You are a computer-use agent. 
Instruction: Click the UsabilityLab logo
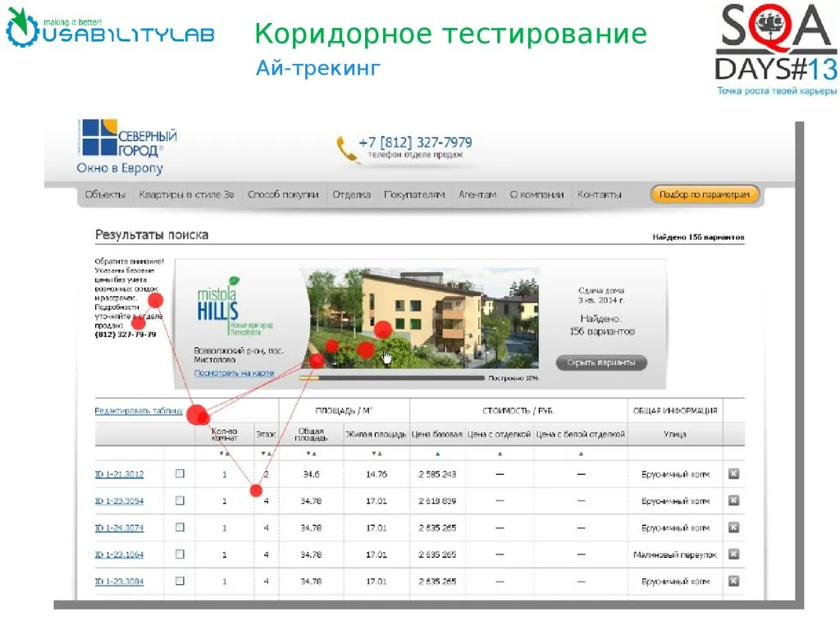[110, 29]
